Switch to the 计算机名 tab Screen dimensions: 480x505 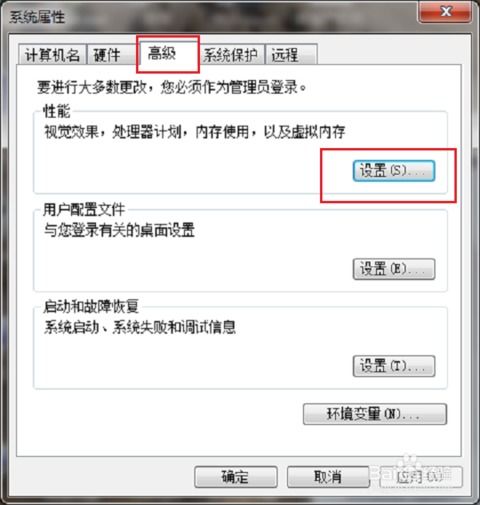52,54
